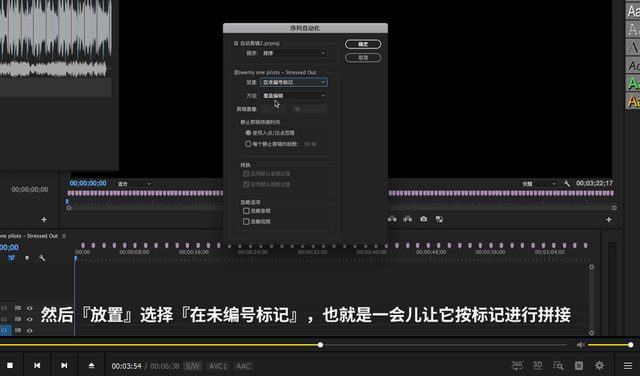Toggle the 360° video mode icon
Image resolution: width=640 pixels, height=376 pixels.
(x=517, y=365)
